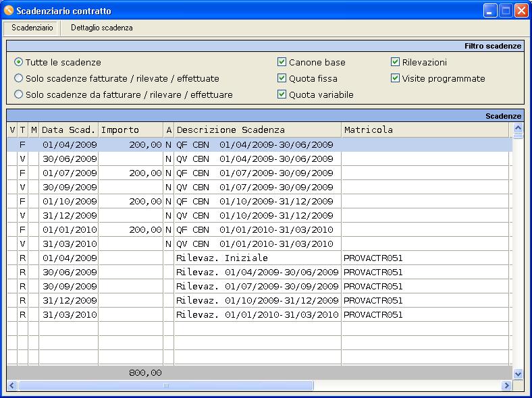
Task: Click date 31/12/2009 in the R row
Action: 70,301
